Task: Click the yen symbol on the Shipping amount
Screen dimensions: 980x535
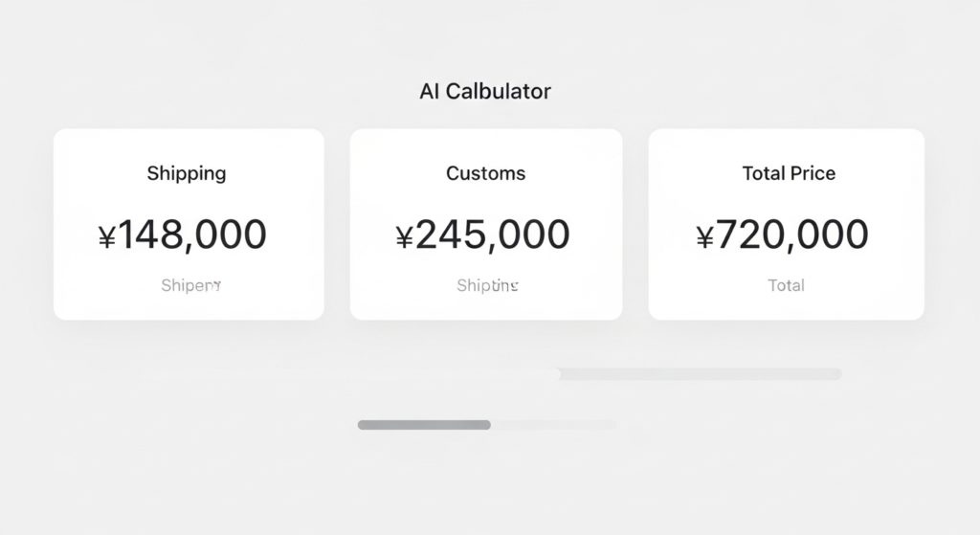Action: (106, 236)
